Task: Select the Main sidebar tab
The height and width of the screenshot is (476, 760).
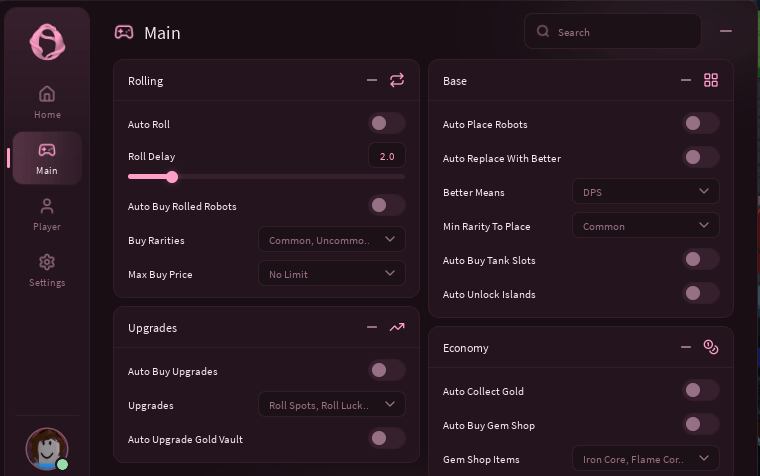Action: pos(47,158)
